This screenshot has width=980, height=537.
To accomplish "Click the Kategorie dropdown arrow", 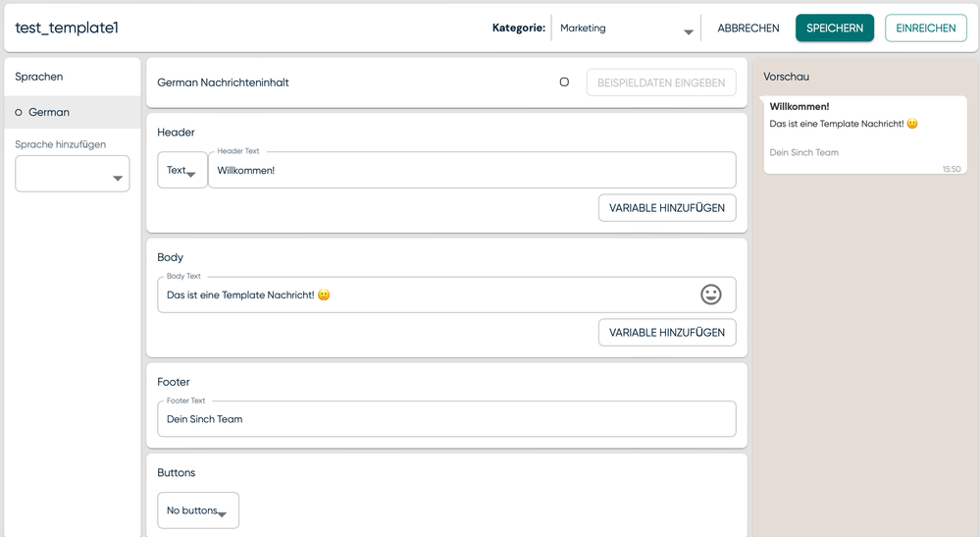I will coord(689,31).
